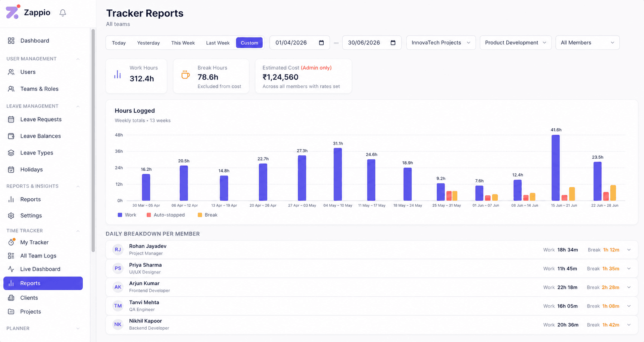Open calendar picker for start date
The image size is (644, 342).
click(x=321, y=43)
